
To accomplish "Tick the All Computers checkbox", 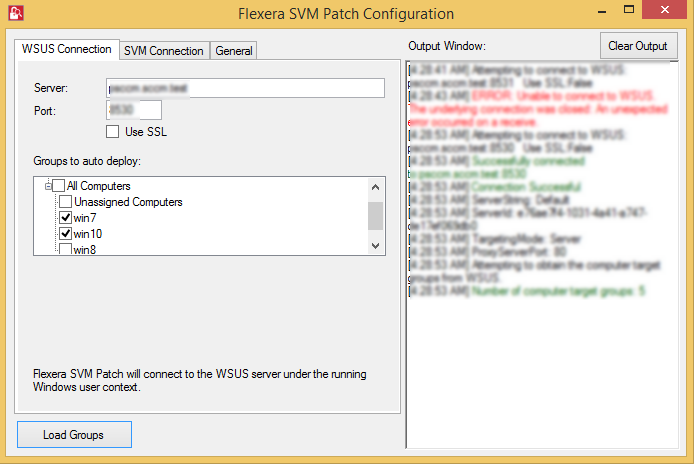I will point(59,186).
